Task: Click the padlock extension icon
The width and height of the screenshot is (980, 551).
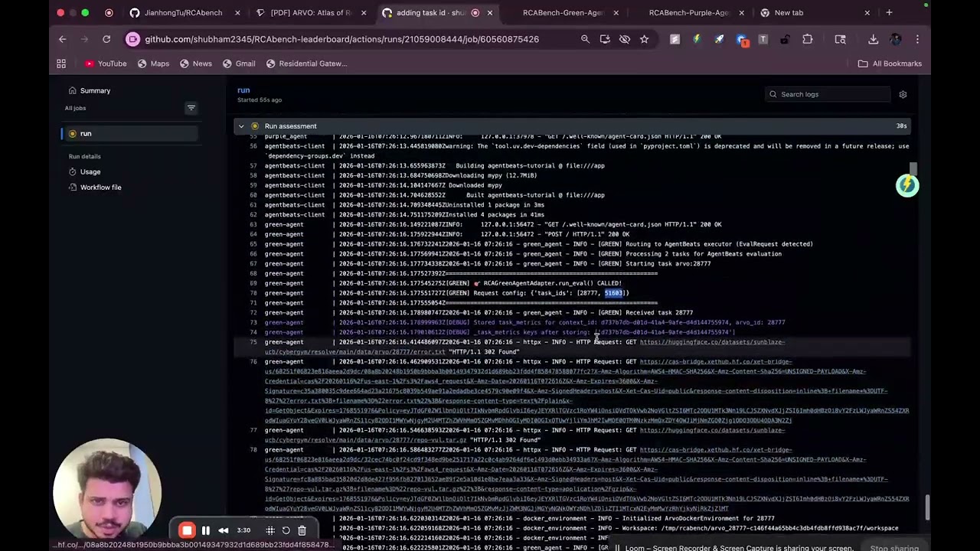Action: pyautogui.click(x=785, y=39)
